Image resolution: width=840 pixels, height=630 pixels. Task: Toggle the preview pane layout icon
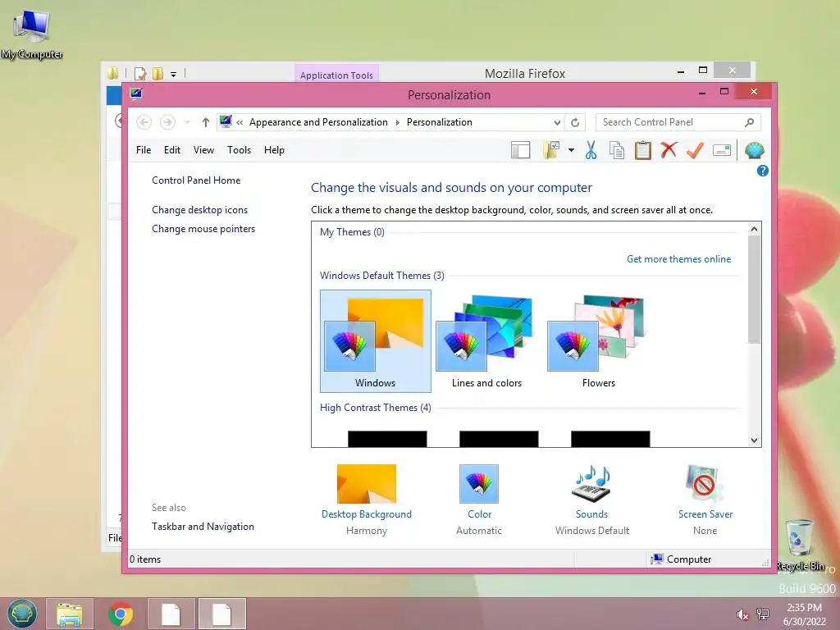coord(520,151)
